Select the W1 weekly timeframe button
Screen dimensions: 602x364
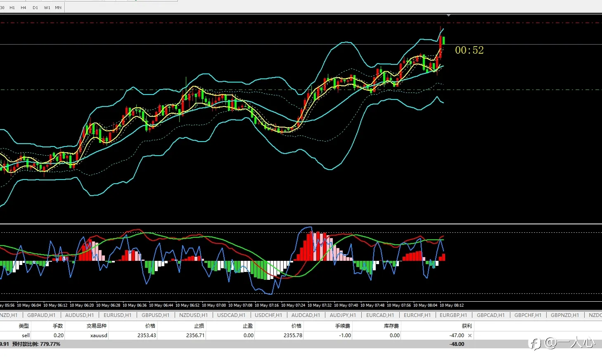[x=47, y=7]
